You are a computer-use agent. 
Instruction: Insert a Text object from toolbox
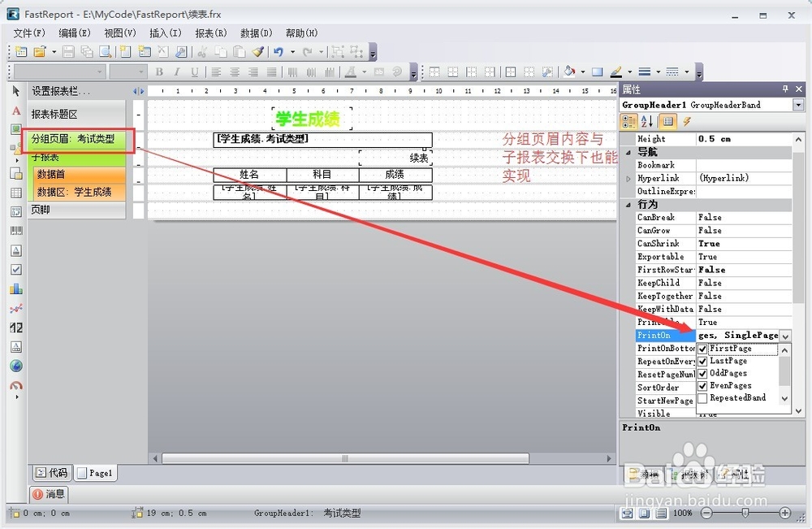(x=16, y=111)
